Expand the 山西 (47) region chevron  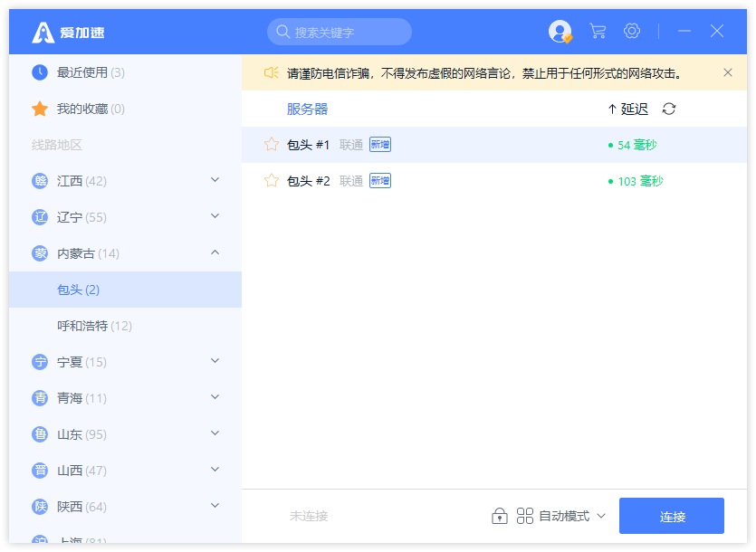pyautogui.click(x=215, y=469)
